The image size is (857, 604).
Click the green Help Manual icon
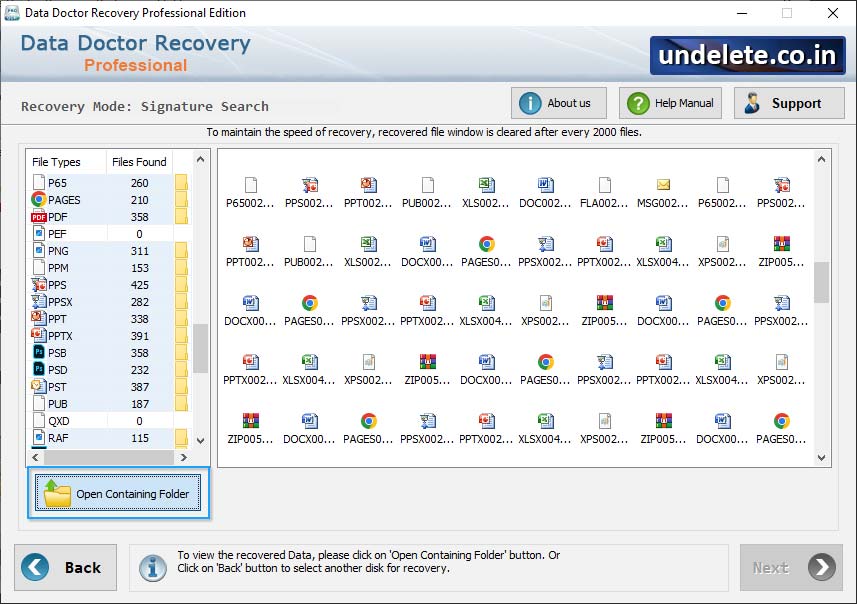pyautogui.click(x=635, y=102)
